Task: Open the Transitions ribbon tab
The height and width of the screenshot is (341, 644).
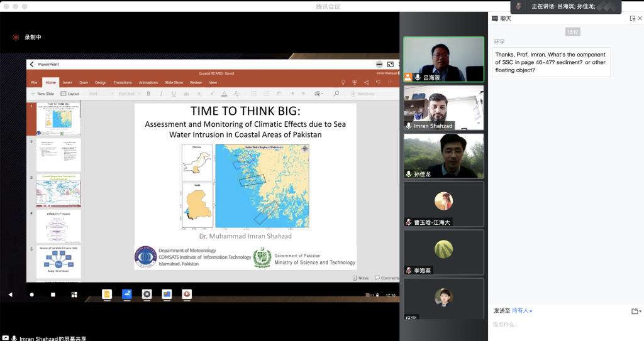Action: pyautogui.click(x=123, y=82)
